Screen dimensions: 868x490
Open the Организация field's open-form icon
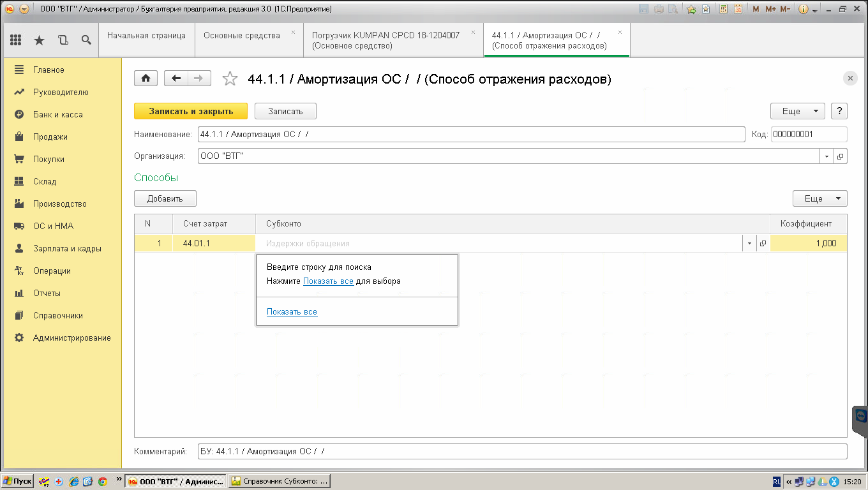coord(841,156)
